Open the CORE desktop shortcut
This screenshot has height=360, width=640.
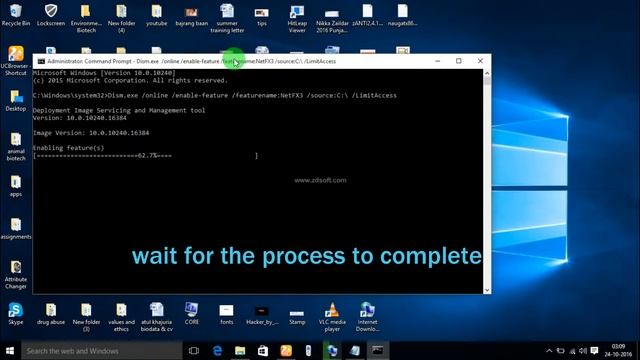tap(191, 313)
